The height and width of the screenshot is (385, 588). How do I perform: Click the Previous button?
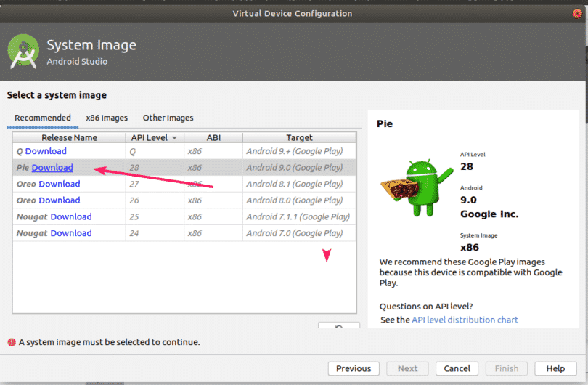(x=354, y=368)
